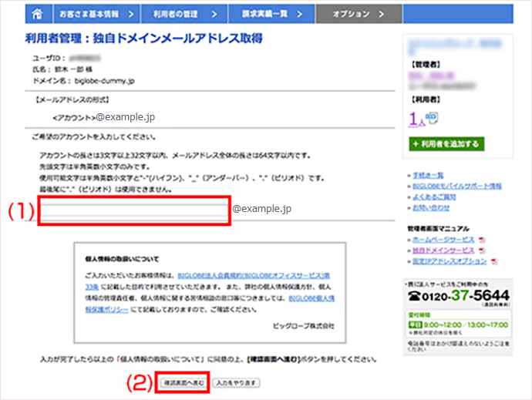Click the page heading 利用者管理：独自ドメインメールアドレス取得
The image size is (532, 400).
coord(144,39)
